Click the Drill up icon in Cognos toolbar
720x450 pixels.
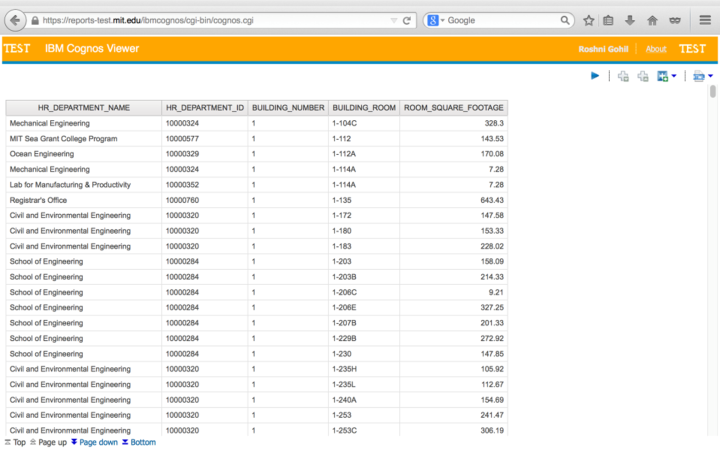(643, 76)
